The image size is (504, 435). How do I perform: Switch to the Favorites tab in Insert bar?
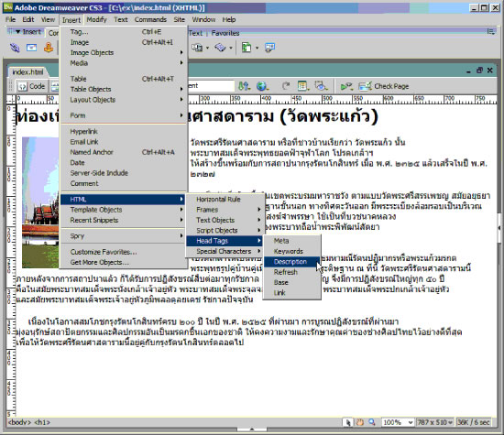pos(225,33)
